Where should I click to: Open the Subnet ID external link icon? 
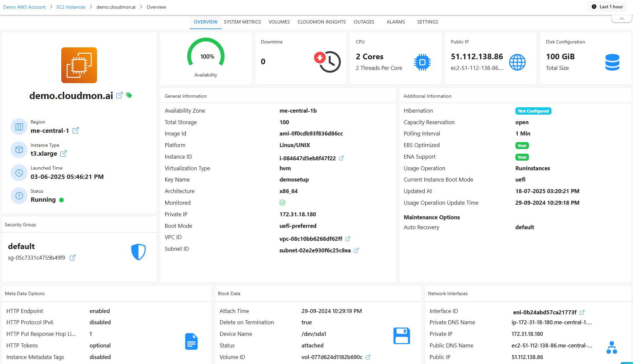pyautogui.click(x=356, y=250)
